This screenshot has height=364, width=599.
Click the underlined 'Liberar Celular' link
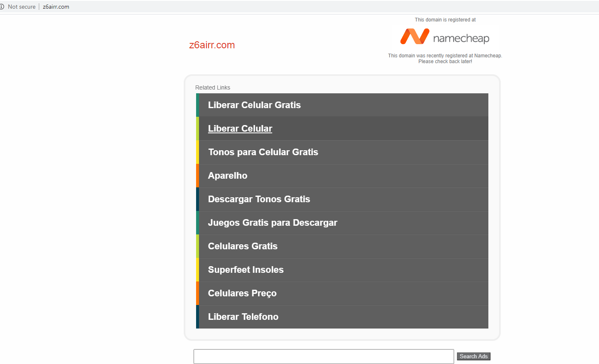[x=240, y=129]
